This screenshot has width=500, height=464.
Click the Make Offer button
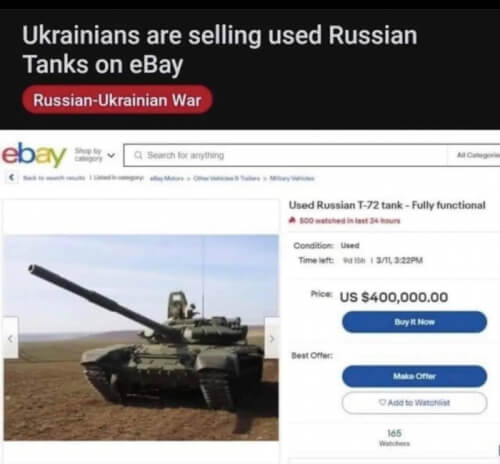pos(414,376)
